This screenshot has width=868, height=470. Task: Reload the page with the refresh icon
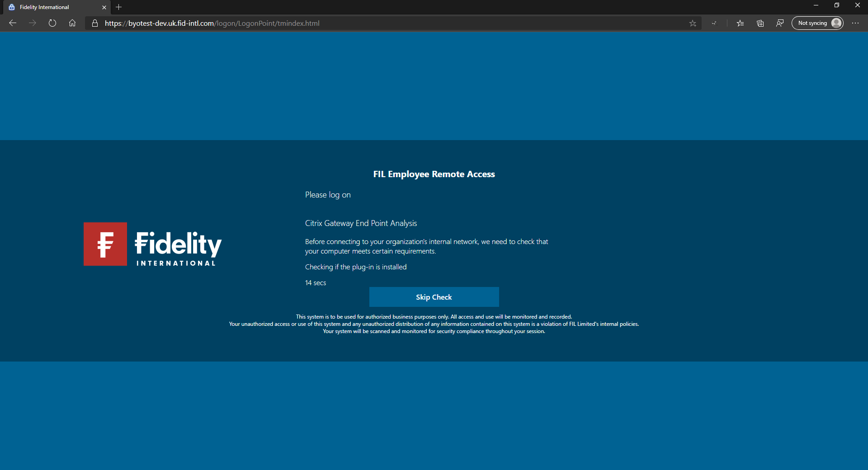[x=52, y=23]
